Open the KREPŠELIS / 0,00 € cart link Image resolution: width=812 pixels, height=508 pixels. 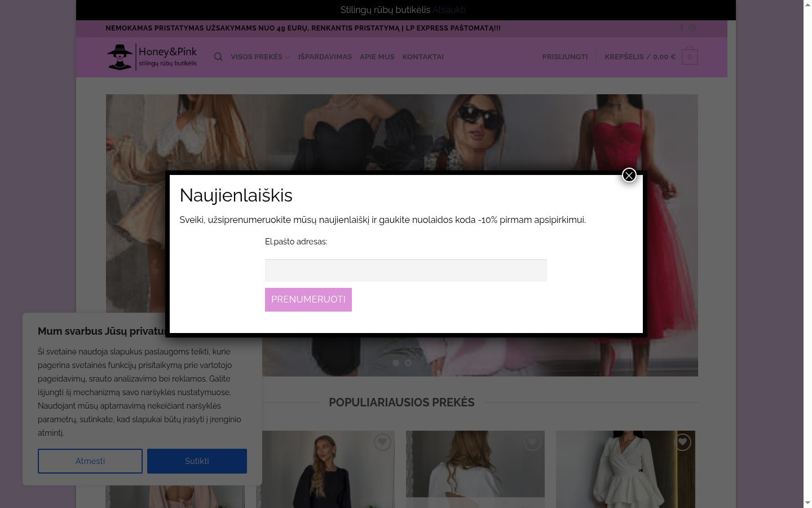640,57
